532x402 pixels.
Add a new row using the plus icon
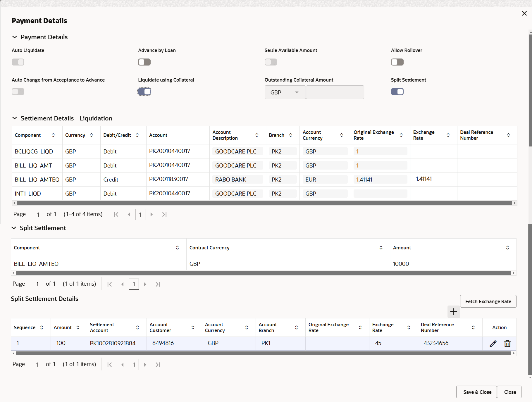tap(453, 312)
